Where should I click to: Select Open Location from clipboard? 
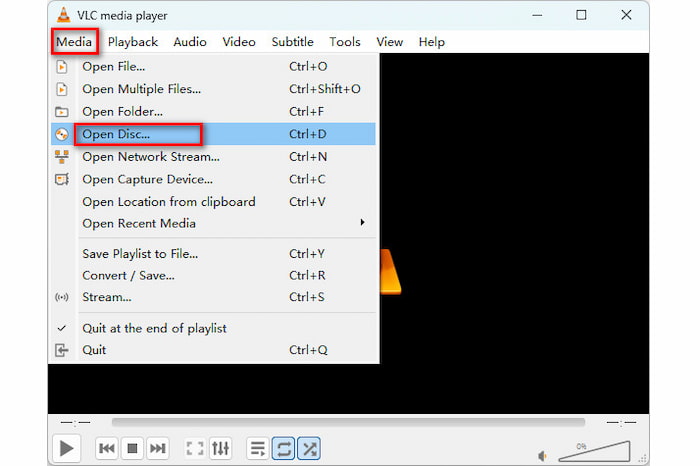pos(213,202)
